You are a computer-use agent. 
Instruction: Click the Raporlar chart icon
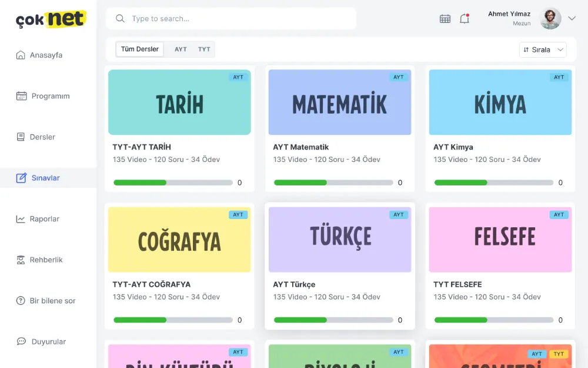tap(20, 219)
